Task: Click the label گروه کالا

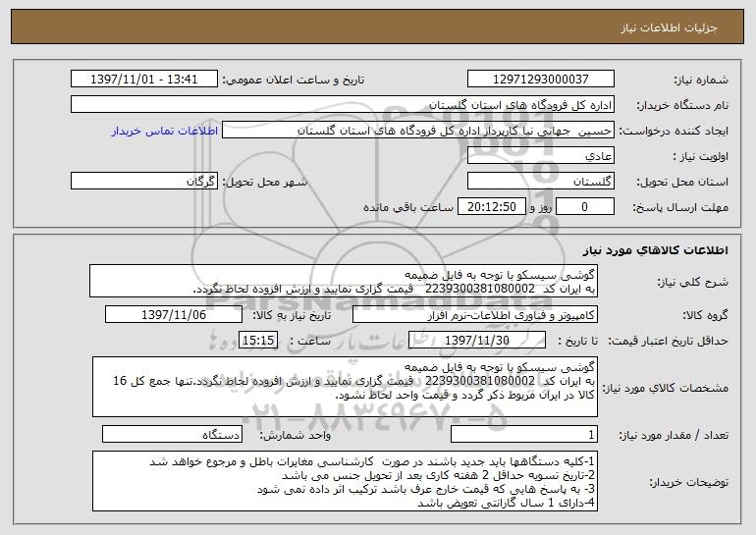Action: click(705, 315)
